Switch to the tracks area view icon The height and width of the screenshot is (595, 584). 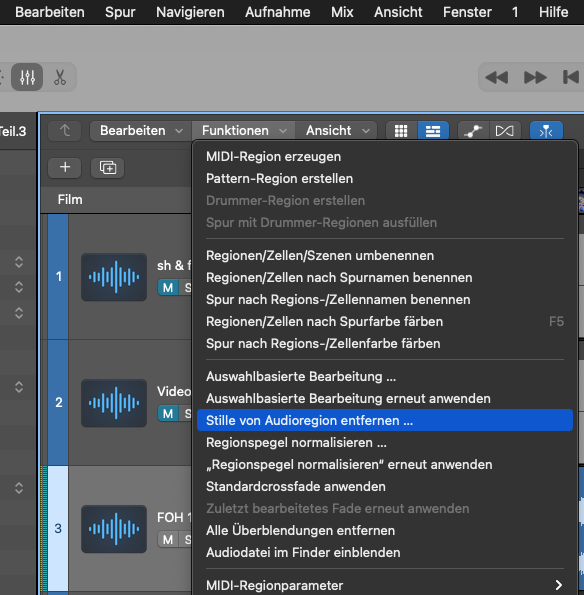pyautogui.click(x=433, y=131)
